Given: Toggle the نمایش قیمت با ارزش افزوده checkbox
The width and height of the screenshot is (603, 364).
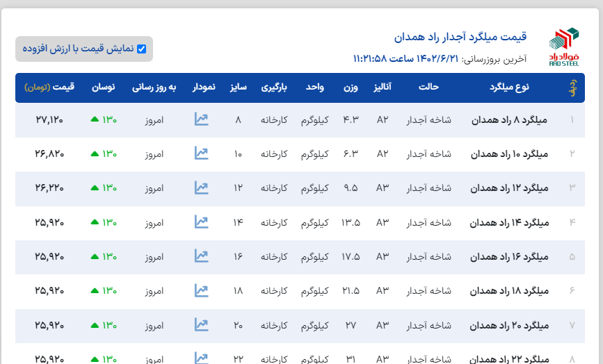Looking at the screenshot, I should point(142,49).
